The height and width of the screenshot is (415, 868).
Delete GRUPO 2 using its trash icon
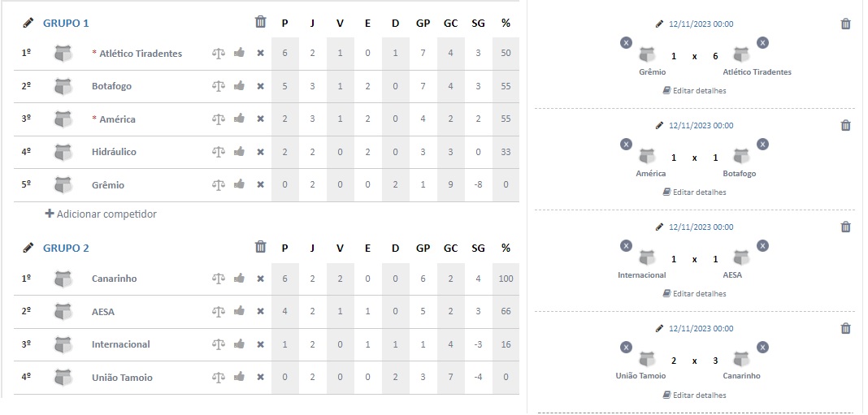click(260, 247)
